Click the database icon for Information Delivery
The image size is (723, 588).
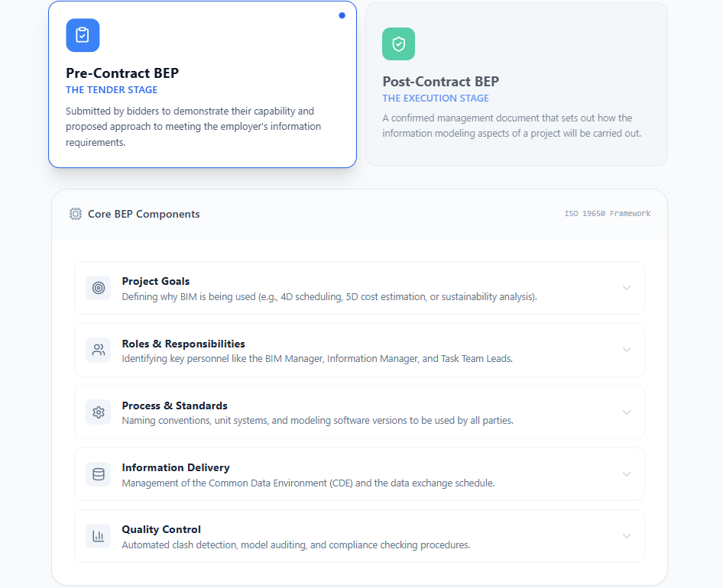[x=99, y=474]
